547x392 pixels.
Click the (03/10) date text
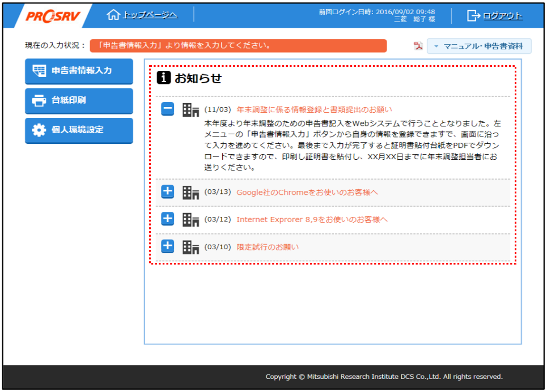(x=218, y=247)
